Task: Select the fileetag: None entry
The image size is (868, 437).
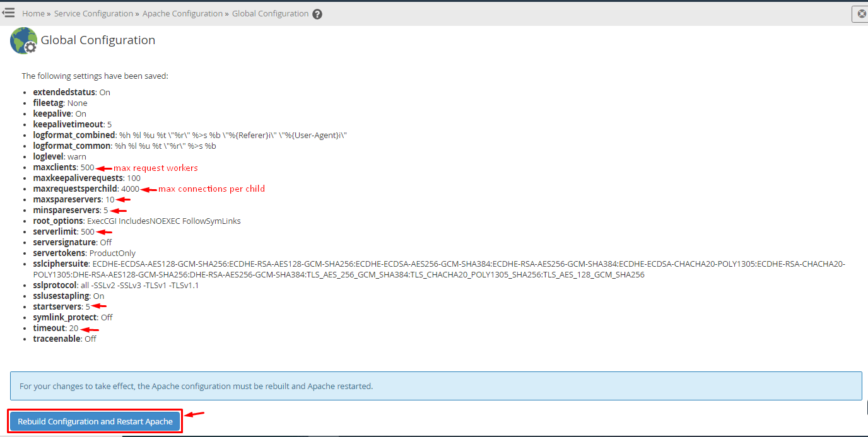Action: coord(61,103)
